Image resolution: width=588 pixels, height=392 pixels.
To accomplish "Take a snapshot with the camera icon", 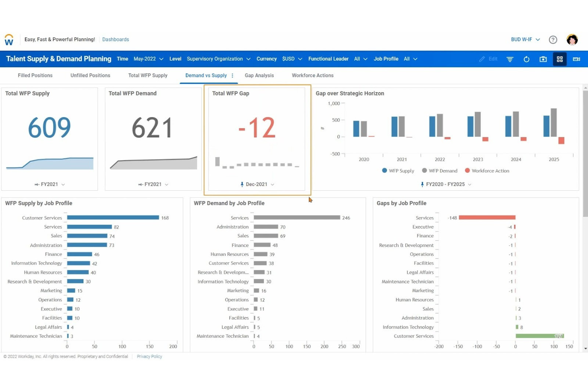I will click(x=543, y=59).
